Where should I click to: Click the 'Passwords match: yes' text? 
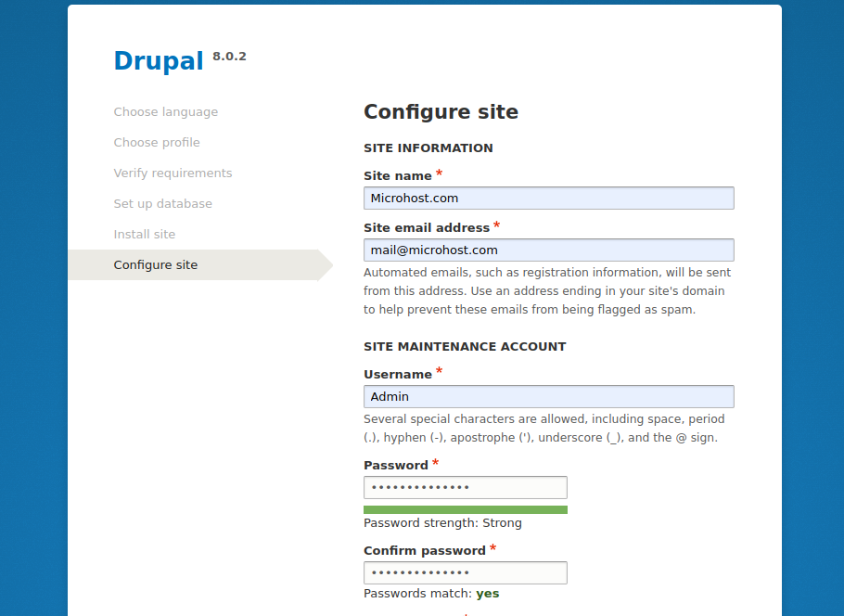[431, 594]
